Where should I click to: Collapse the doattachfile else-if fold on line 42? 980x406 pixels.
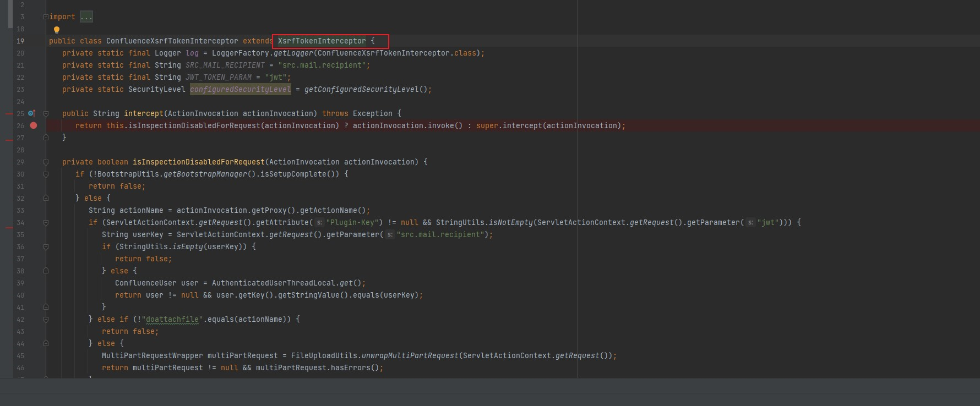coord(46,320)
